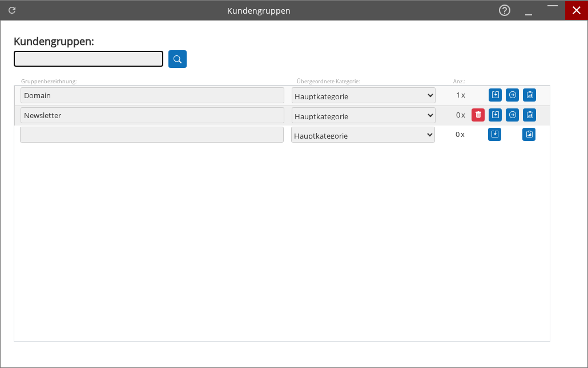The height and width of the screenshot is (368, 588).
Task: Close the Kundengruppen window
Action: [576, 10]
